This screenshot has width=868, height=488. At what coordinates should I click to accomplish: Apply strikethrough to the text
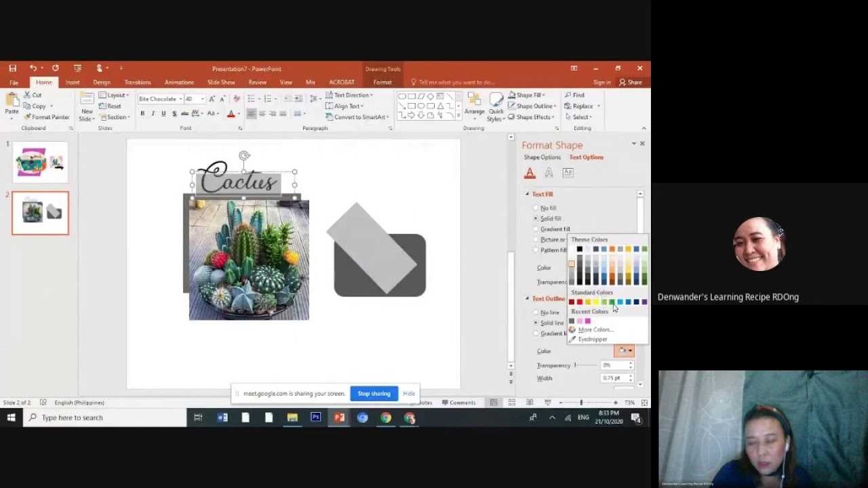click(184, 113)
